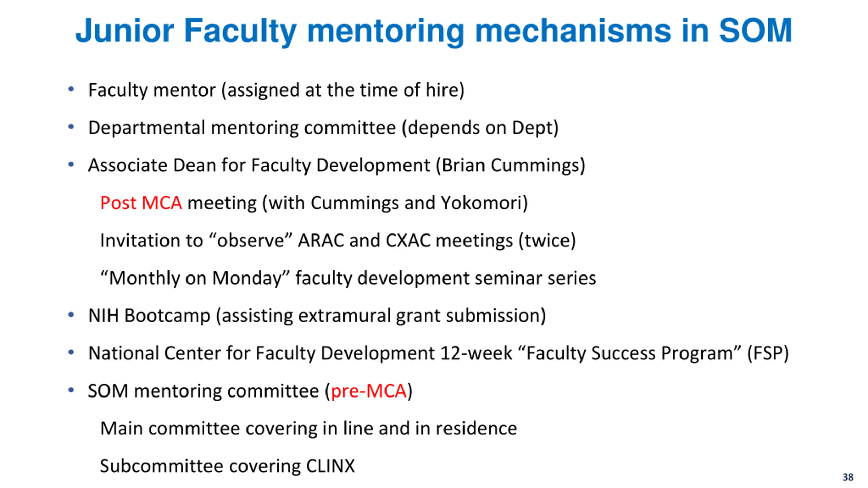
Task: Click the red Post MCA text
Action: pyautogui.click(x=141, y=203)
